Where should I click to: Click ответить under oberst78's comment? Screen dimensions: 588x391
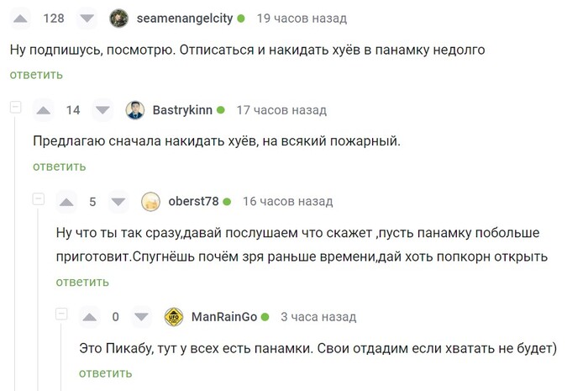82,282
